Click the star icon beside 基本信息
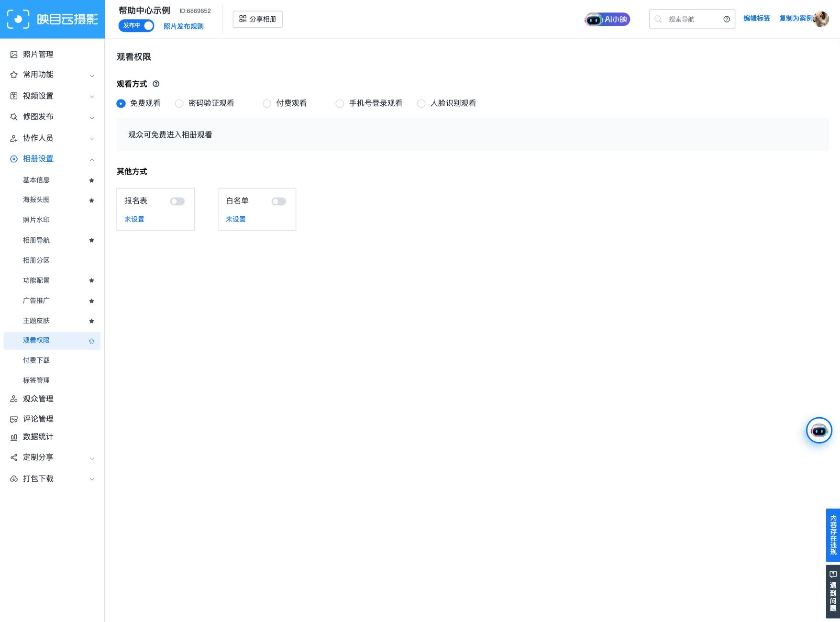840x622 pixels. point(91,180)
